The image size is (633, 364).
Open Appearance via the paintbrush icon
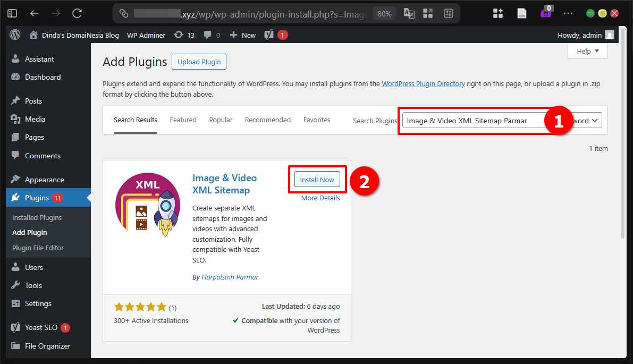pos(44,179)
